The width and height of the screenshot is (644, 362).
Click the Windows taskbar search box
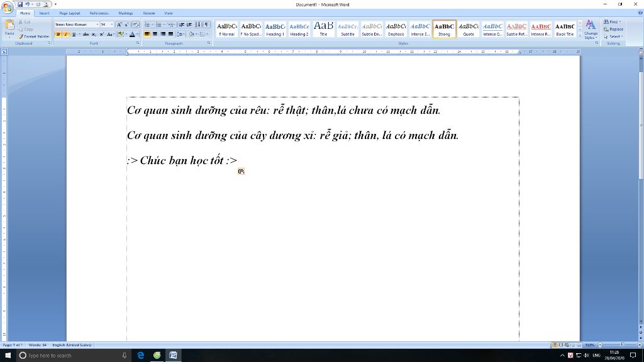[x=69, y=356]
